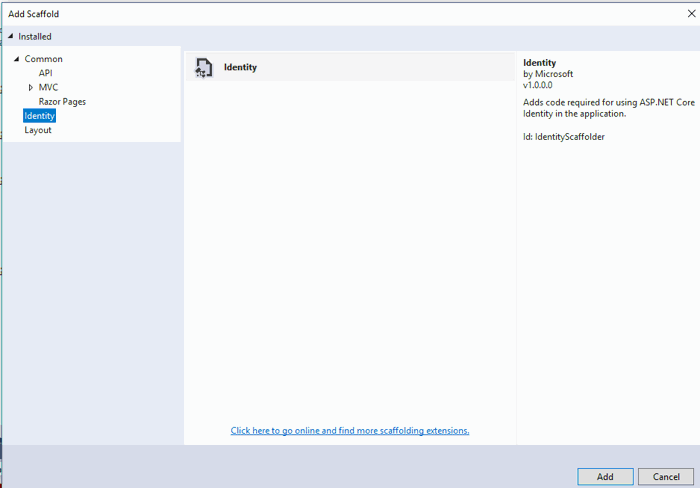
Task: Select the MVC category label
Action: (48, 87)
